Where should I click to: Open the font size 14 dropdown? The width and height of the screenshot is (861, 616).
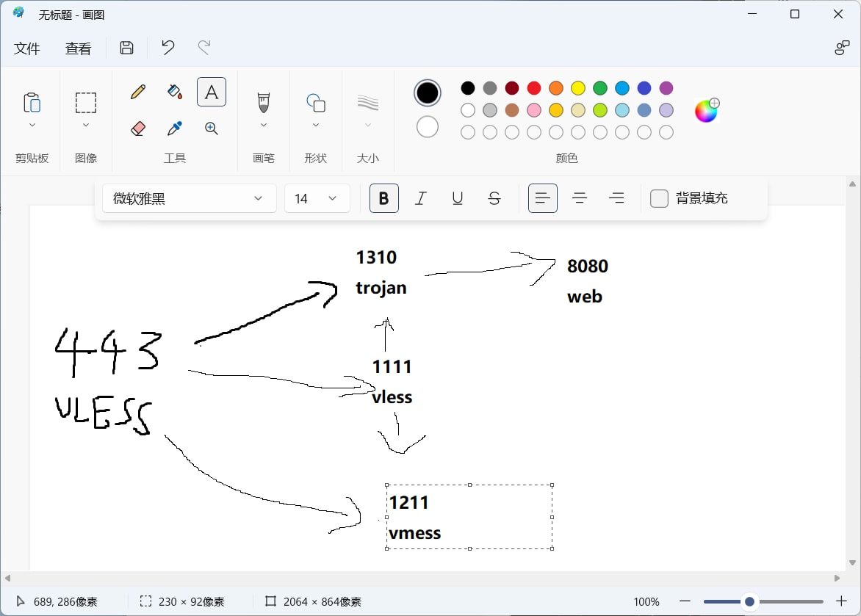click(x=317, y=198)
